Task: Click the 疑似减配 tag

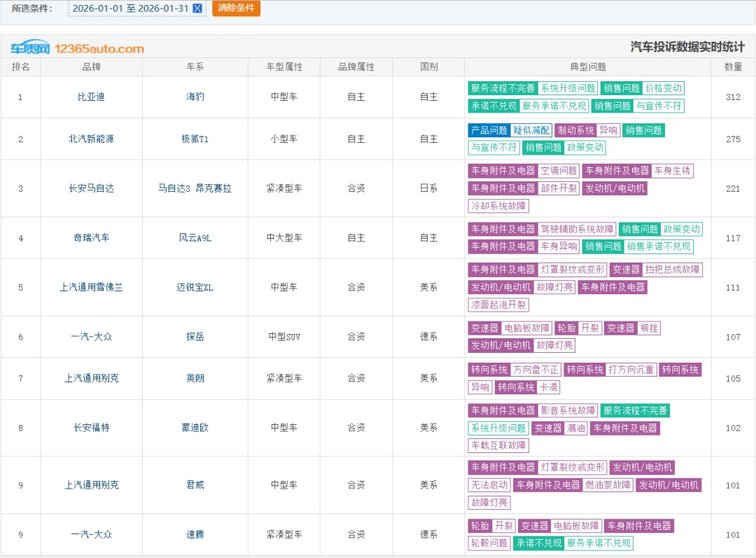Action: tap(531, 130)
